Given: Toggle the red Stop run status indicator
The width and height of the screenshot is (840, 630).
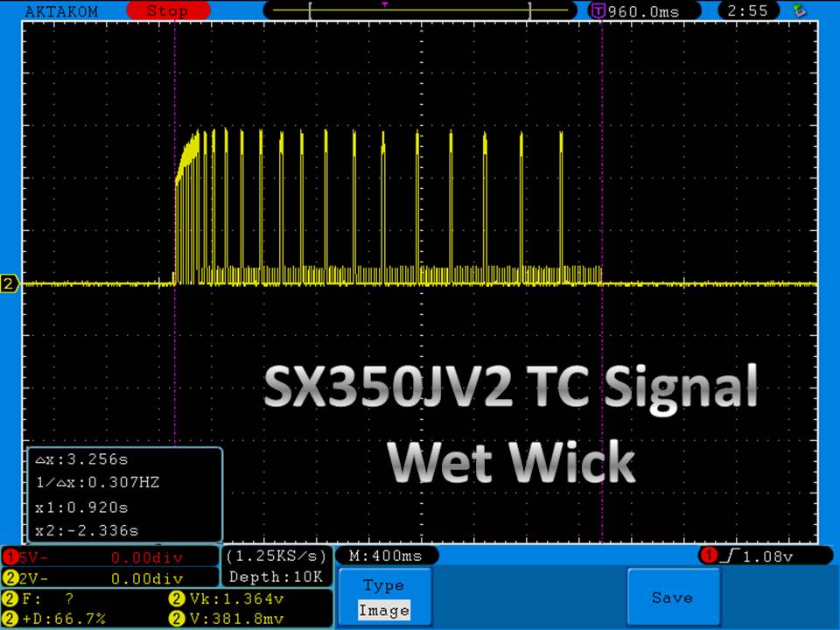Looking at the screenshot, I should 166,11.
